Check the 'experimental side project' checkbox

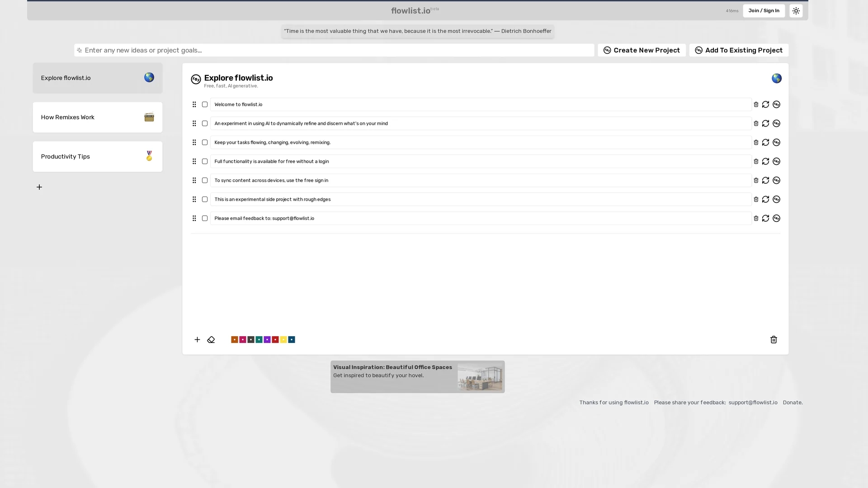point(205,199)
